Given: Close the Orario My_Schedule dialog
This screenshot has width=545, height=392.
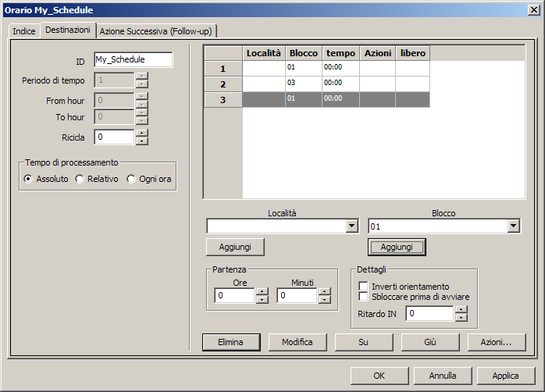Looking at the screenshot, I should [x=533, y=9].
